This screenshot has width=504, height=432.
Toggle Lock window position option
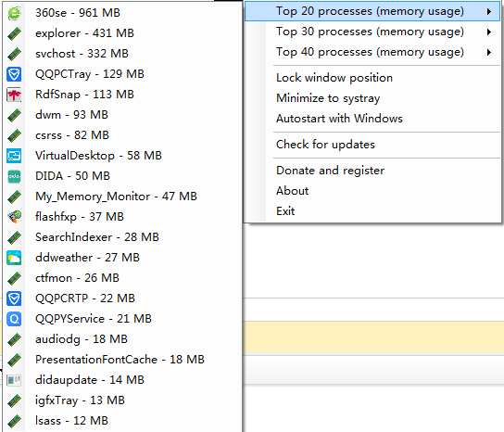(x=334, y=78)
